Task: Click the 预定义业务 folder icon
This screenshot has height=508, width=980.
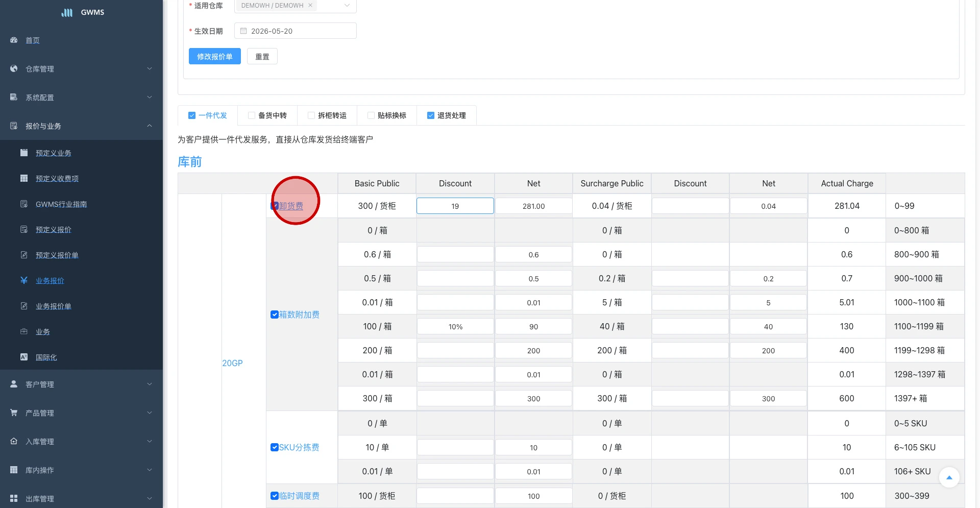Action: click(x=24, y=153)
